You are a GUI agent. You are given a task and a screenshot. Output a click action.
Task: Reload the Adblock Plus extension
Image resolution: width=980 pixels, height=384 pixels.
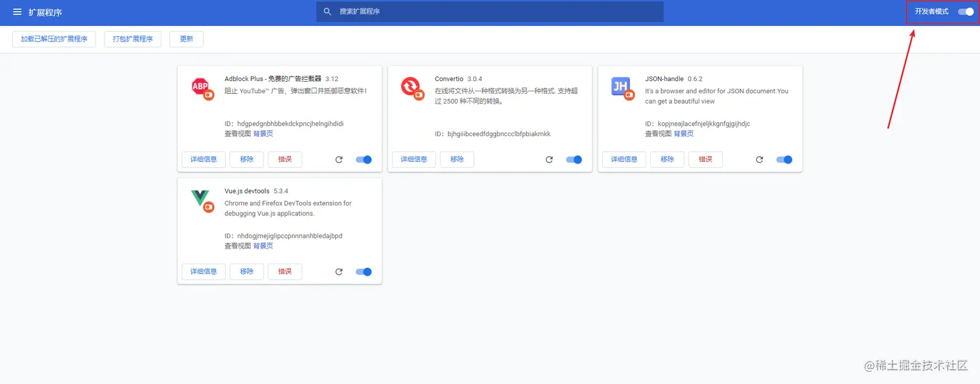pyautogui.click(x=338, y=159)
